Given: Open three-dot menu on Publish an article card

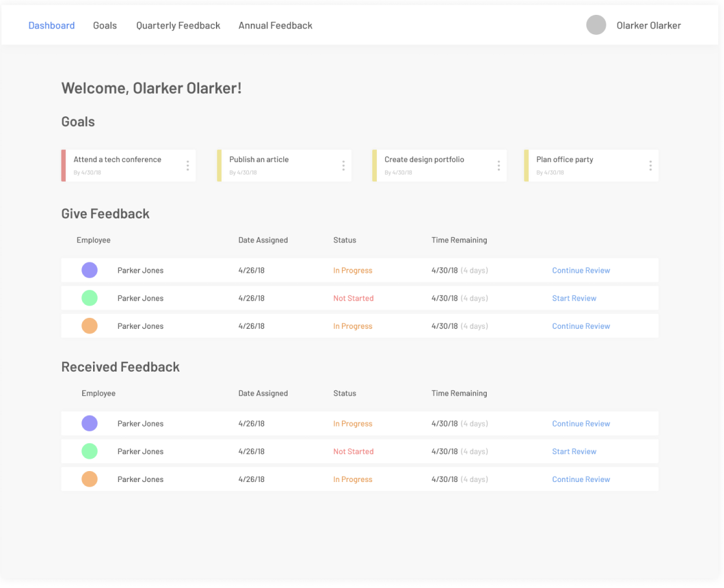Looking at the screenshot, I should 343,165.
